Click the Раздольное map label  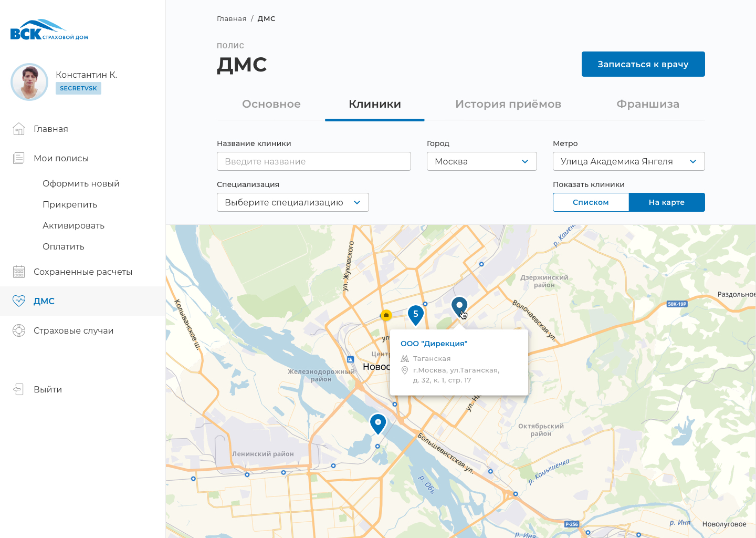tap(737, 294)
